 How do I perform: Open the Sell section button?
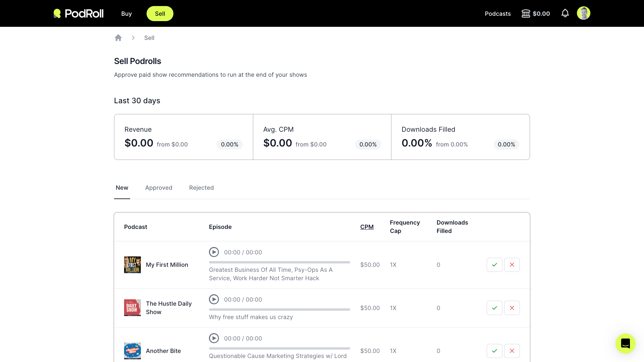tap(160, 14)
